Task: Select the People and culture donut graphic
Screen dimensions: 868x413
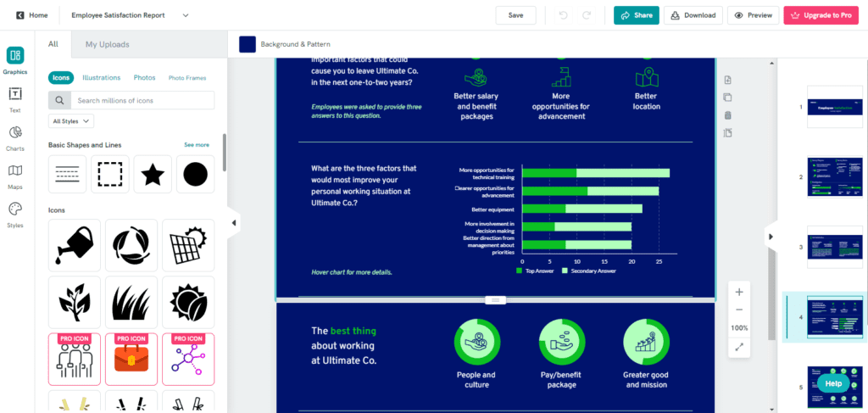Action: (x=477, y=342)
